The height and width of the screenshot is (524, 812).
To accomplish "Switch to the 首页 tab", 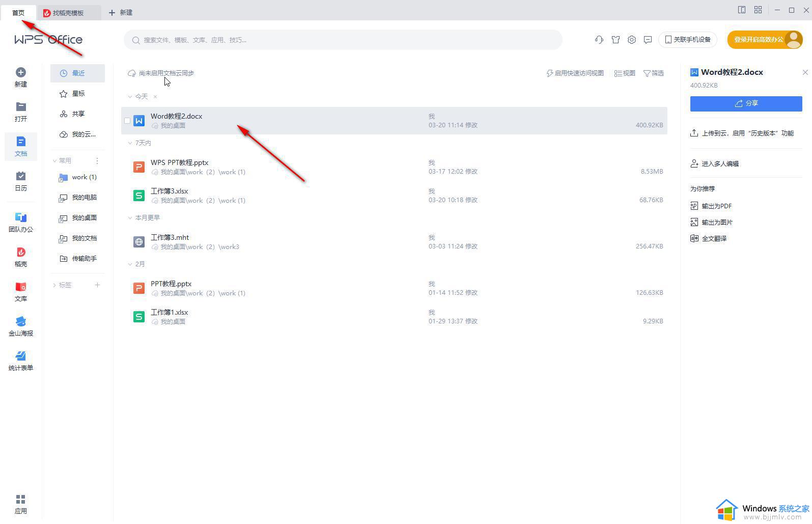I will 18,13.
